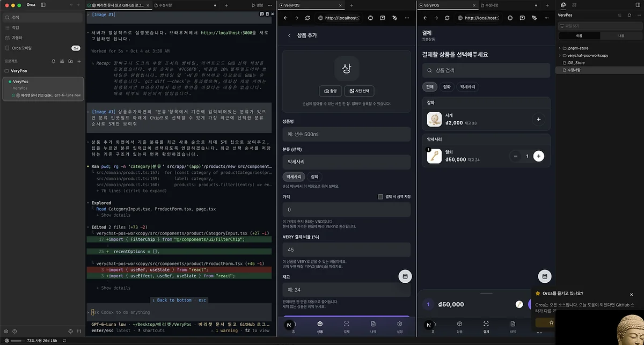Switch to the 베리챗 문서 읽고 GitHub terminal tab

(119, 4)
